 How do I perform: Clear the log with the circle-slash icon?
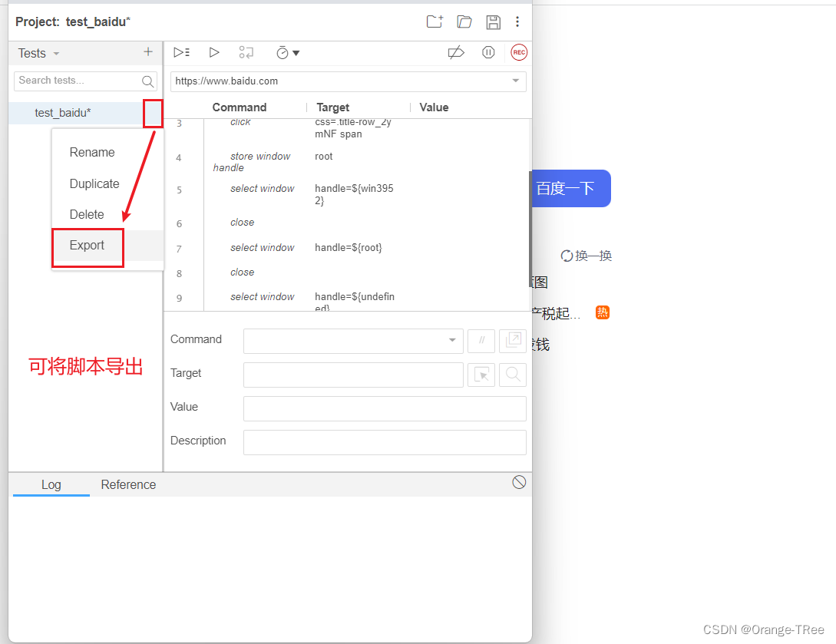click(x=519, y=483)
